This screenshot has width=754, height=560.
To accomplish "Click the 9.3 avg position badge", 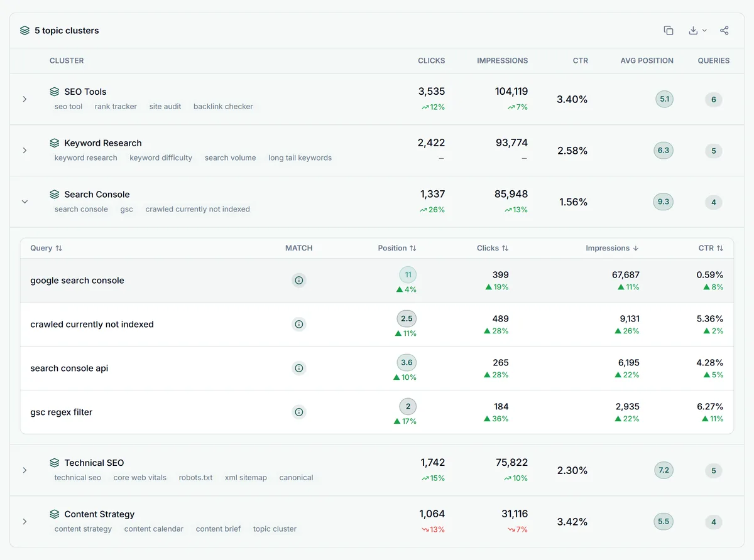I will coord(663,202).
